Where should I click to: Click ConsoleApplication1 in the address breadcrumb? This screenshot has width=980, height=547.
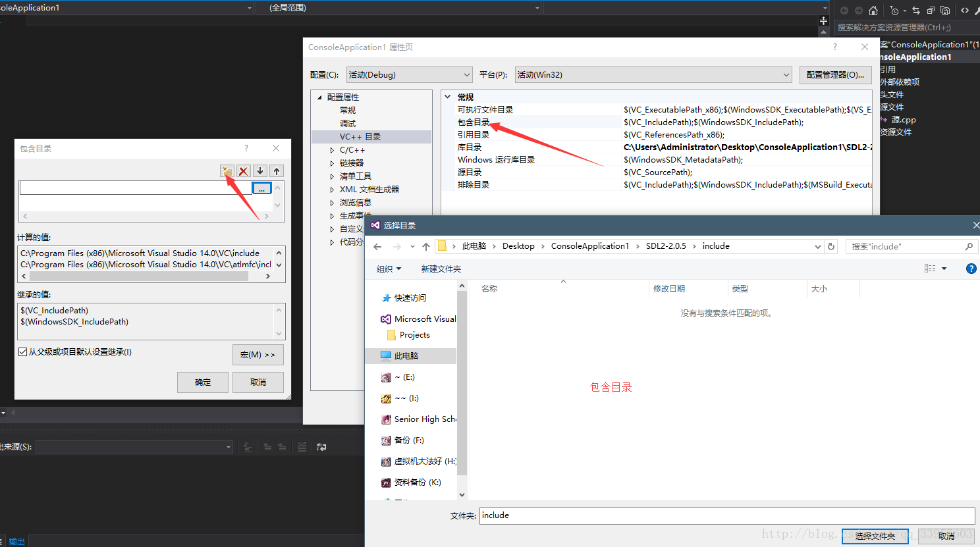pyautogui.click(x=590, y=246)
